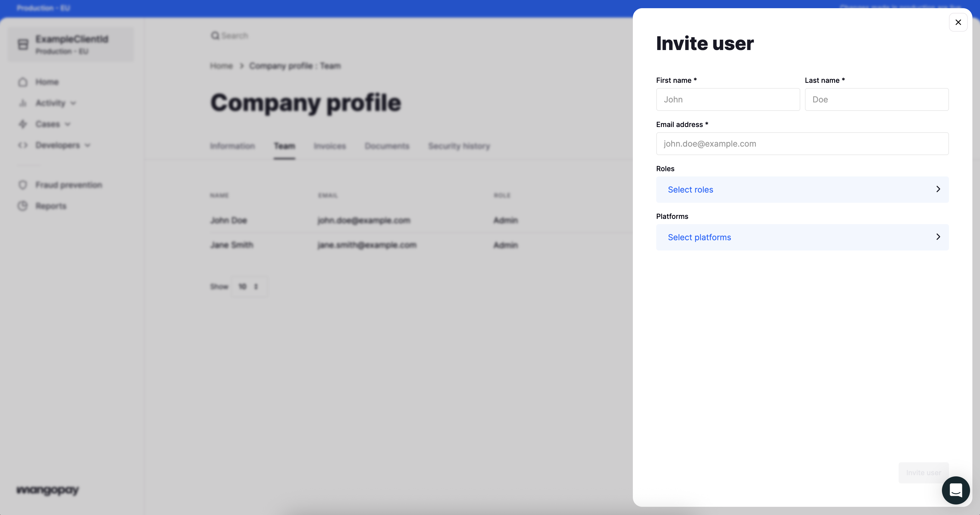
Task: Switch to the Invoices tab
Action: [x=330, y=146]
